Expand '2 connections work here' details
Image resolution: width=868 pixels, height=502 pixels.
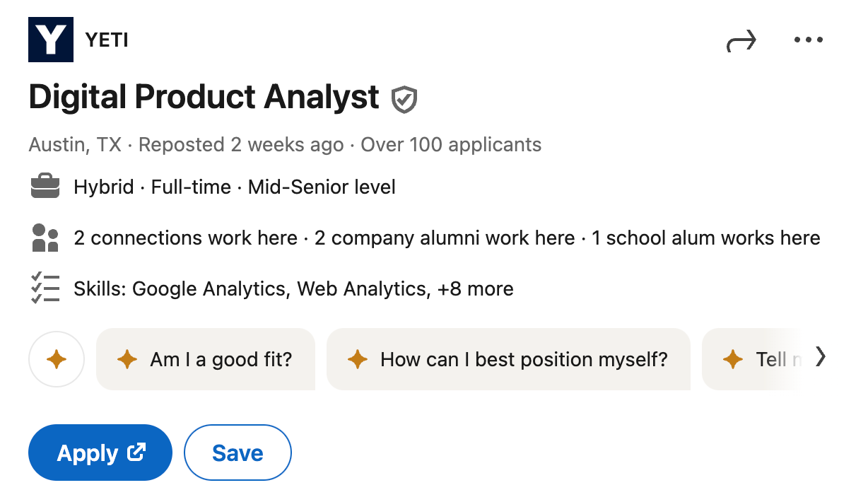pos(184,238)
